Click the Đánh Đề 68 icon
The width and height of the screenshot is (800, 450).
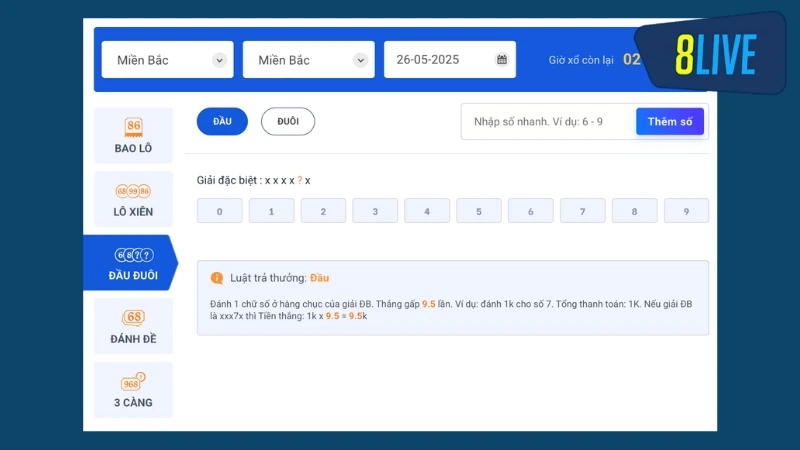point(133,317)
